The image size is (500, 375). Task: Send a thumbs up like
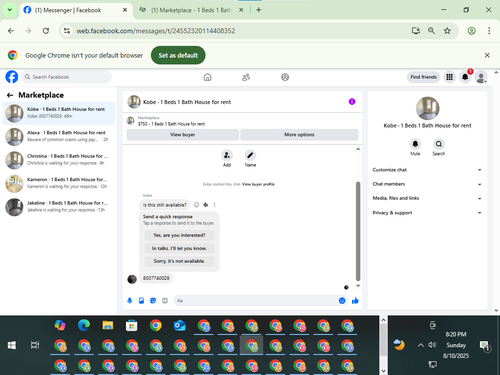click(x=355, y=301)
